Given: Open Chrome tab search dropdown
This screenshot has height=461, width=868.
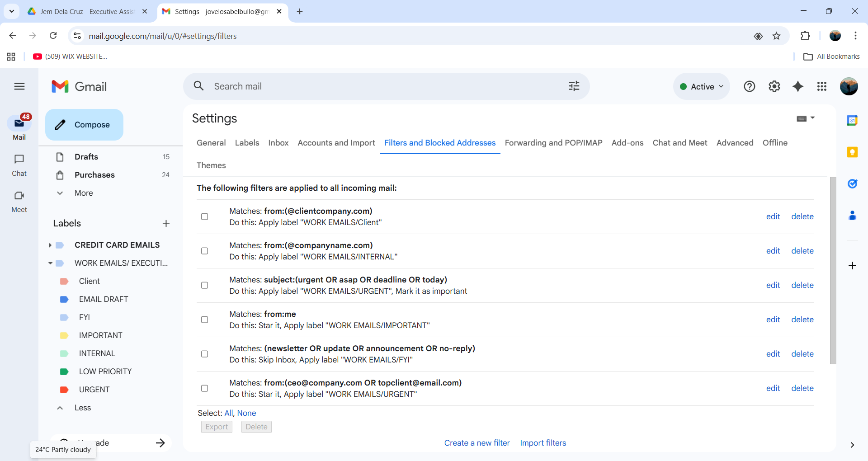Looking at the screenshot, I should [11, 11].
